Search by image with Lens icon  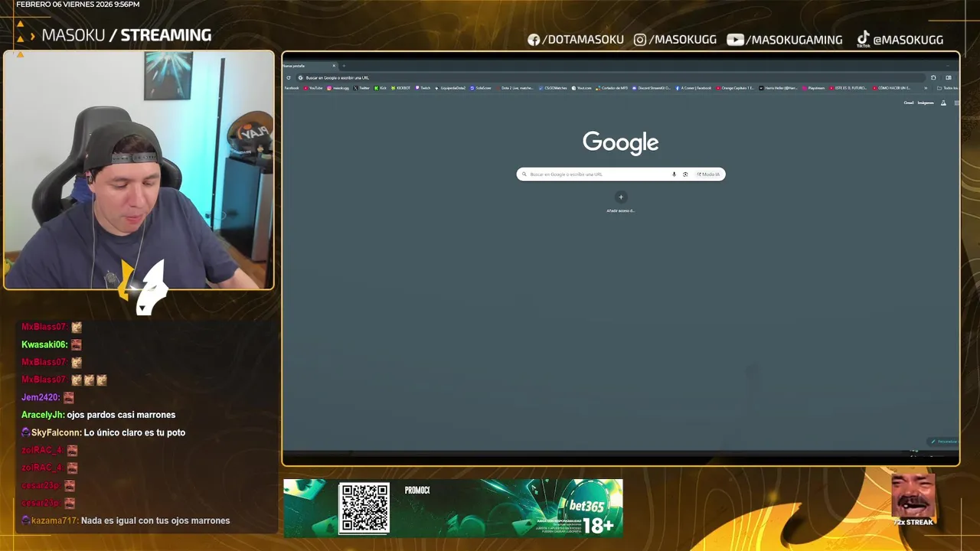click(685, 174)
